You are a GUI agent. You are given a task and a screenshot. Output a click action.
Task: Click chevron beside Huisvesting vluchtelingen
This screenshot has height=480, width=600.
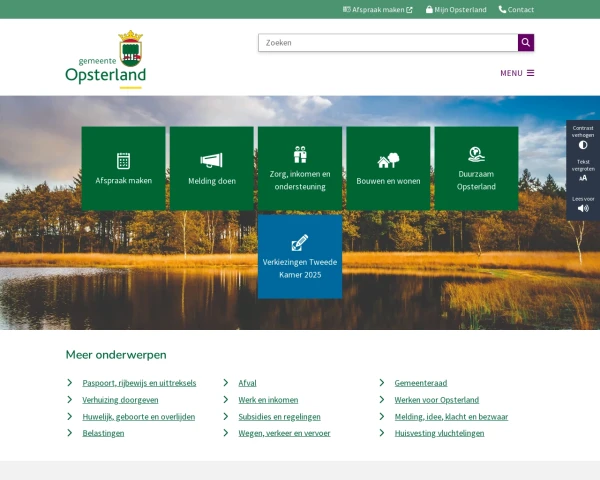tap(382, 433)
